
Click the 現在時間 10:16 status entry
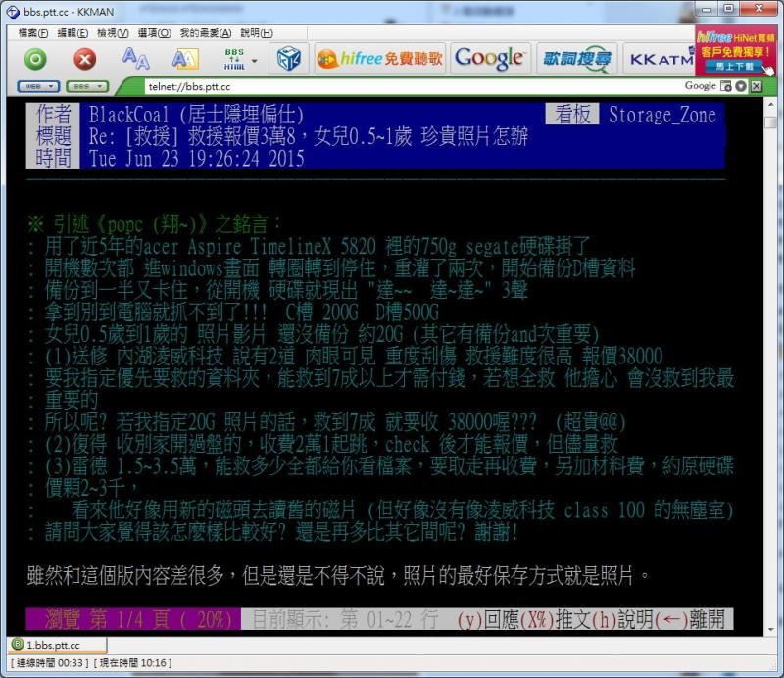coord(132,663)
